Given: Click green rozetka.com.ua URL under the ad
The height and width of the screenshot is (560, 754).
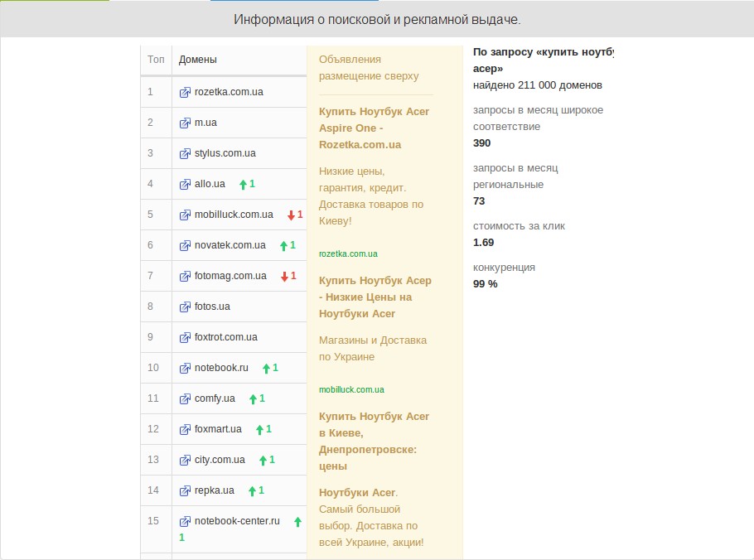Looking at the screenshot, I should (348, 253).
